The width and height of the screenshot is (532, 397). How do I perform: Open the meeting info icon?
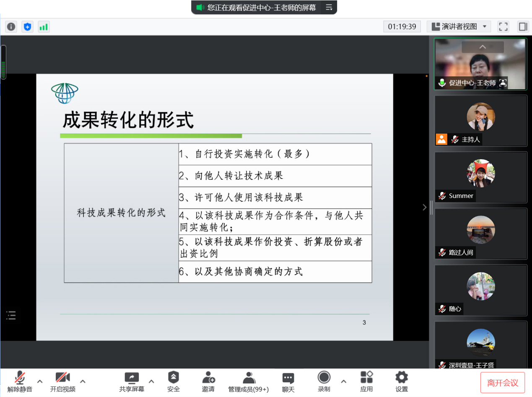pyautogui.click(x=11, y=27)
